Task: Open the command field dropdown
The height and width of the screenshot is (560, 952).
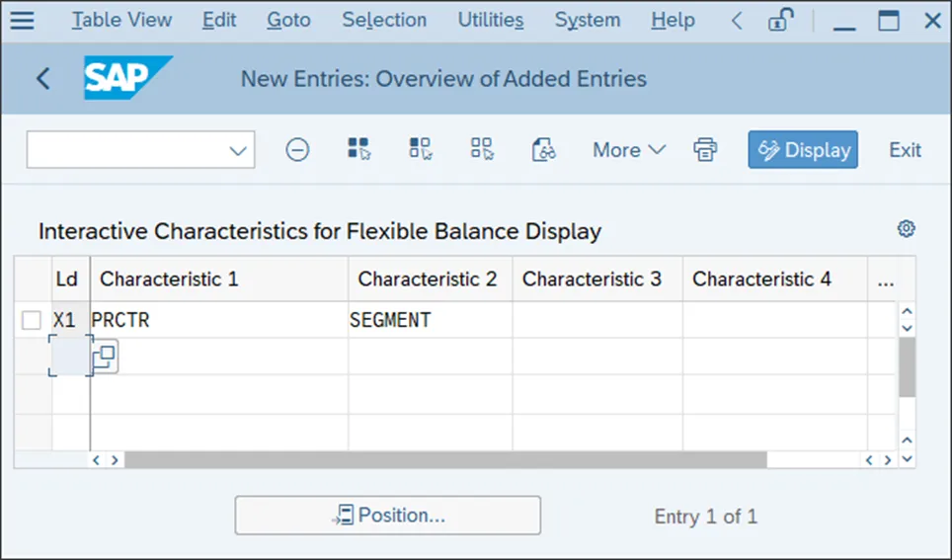Action: coord(238,150)
